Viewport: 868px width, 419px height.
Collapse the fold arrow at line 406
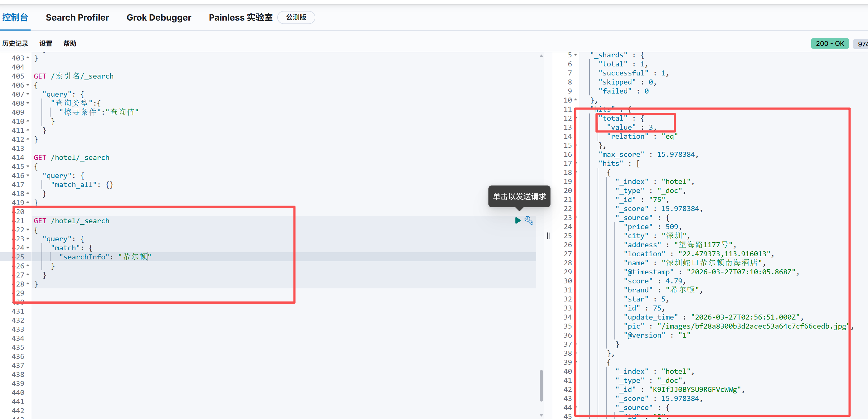click(28, 85)
